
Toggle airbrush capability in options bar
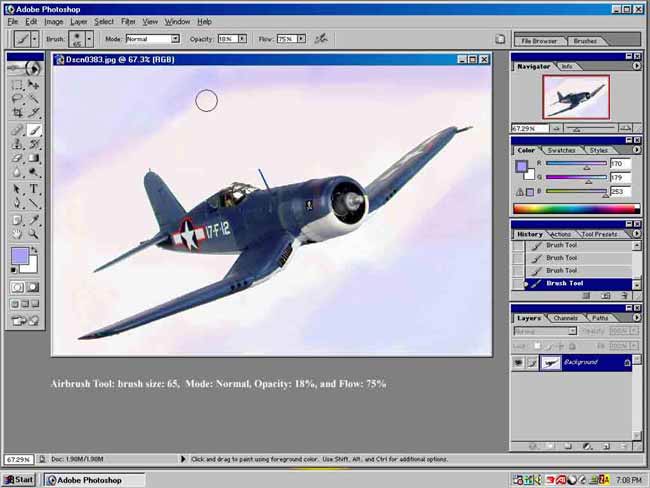coord(321,39)
